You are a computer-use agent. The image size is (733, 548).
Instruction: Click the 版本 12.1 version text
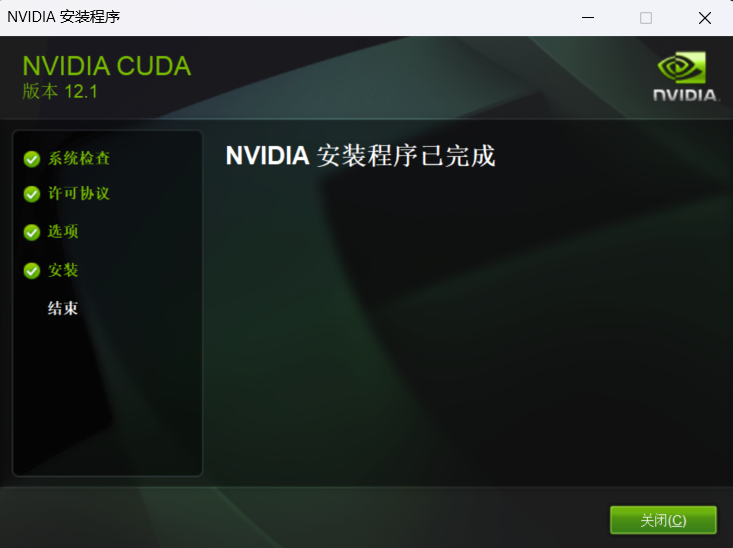(x=60, y=92)
